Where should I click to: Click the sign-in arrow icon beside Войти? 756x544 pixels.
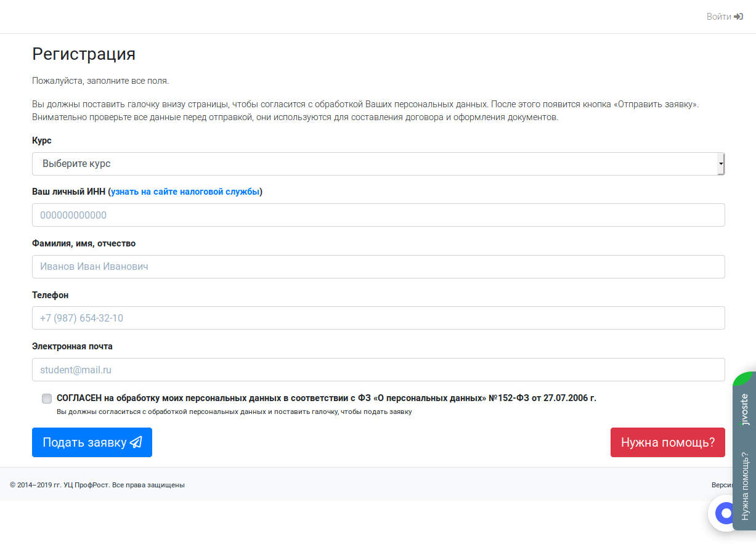739,17
